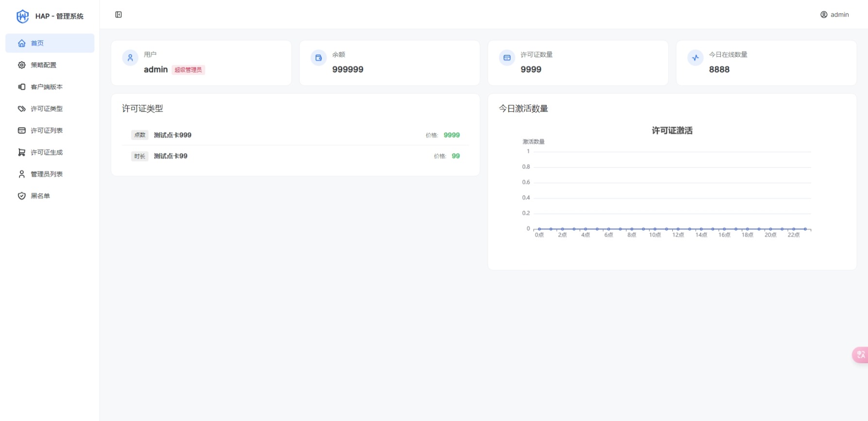Click the 今日激活数量 heading
Image resolution: width=868 pixels, height=421 pixels.
point(523,109)
